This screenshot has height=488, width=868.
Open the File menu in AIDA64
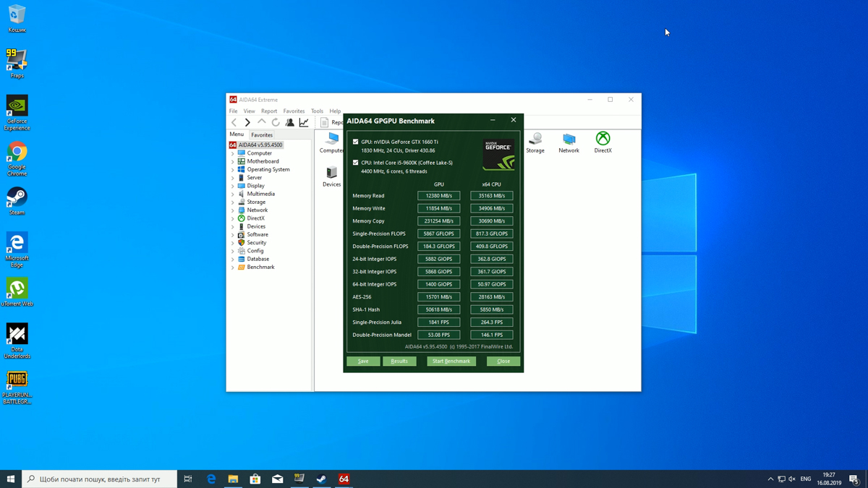point(233,111)
